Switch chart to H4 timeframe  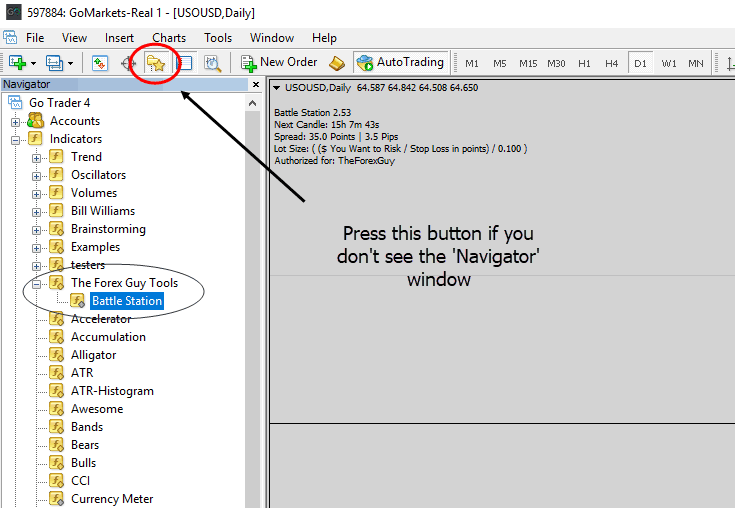(x=611, y=63)
